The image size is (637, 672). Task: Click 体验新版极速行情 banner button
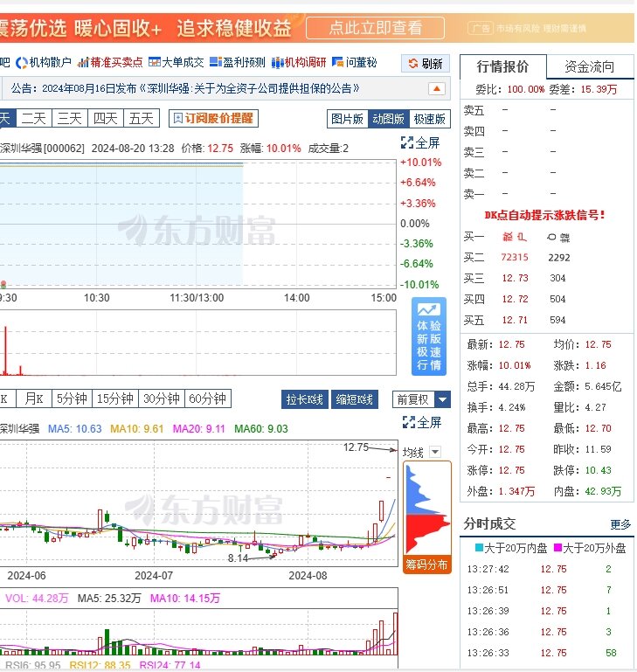point(429,336)
